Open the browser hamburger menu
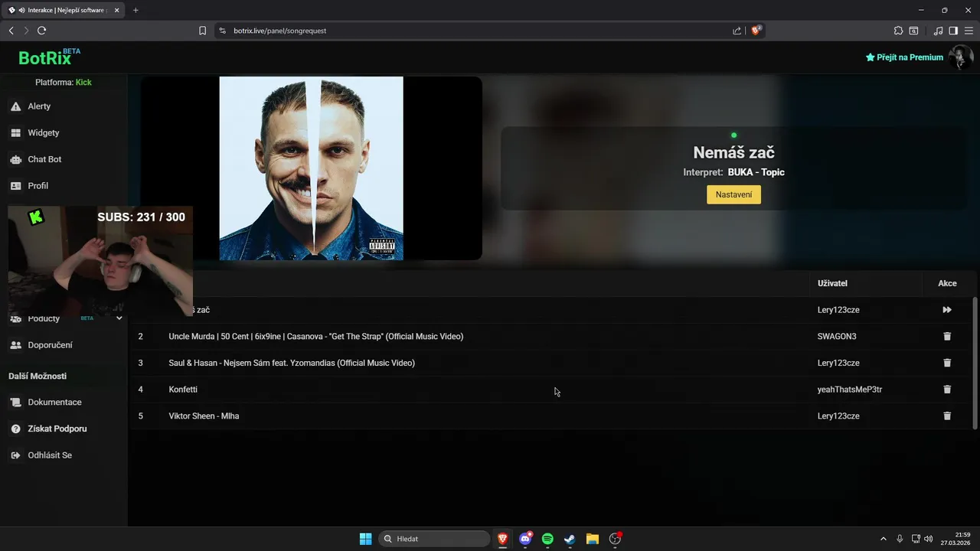This screenshot has height=551, width=980. point(969,31)
